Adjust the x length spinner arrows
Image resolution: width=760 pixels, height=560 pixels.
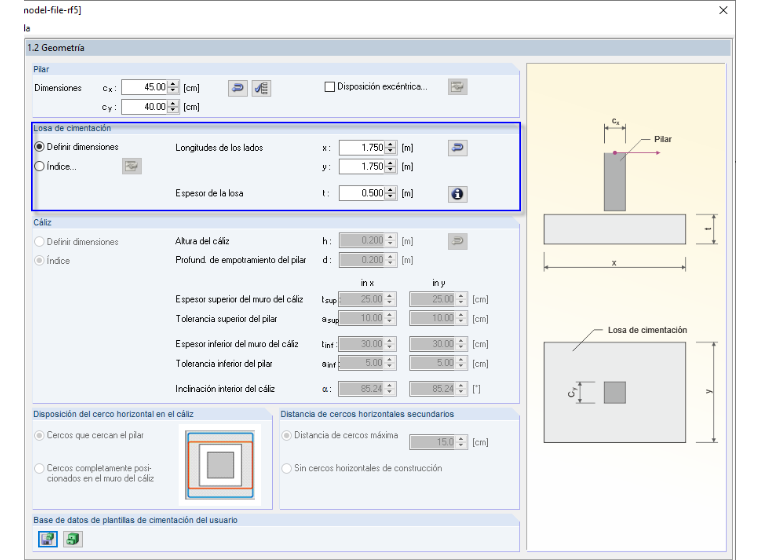(391, 147)
